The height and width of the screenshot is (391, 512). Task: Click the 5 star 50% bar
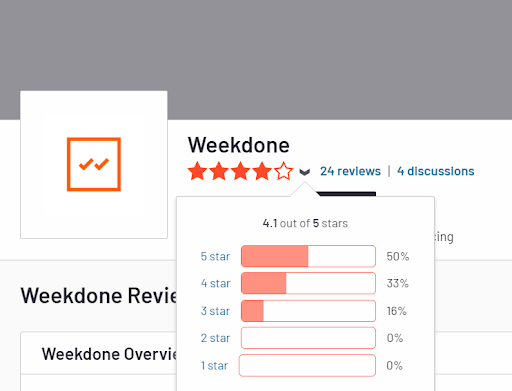point(308,256)
